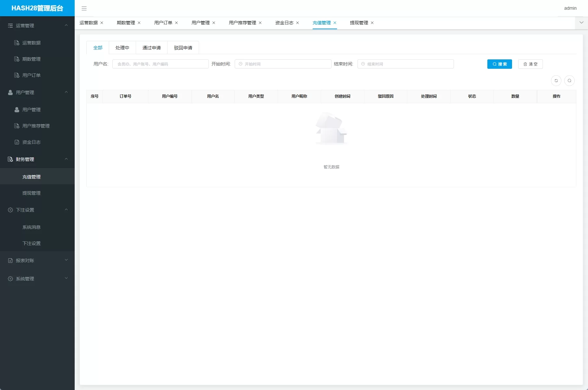Click the 清空 clear button
Viewport: 588px width, 390px height.
(x=530, y=64)
